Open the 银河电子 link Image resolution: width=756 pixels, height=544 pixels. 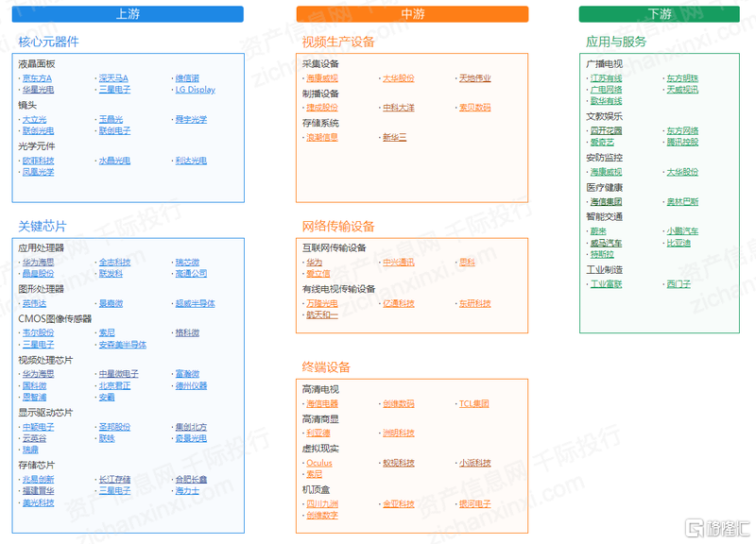pos(475,504)
